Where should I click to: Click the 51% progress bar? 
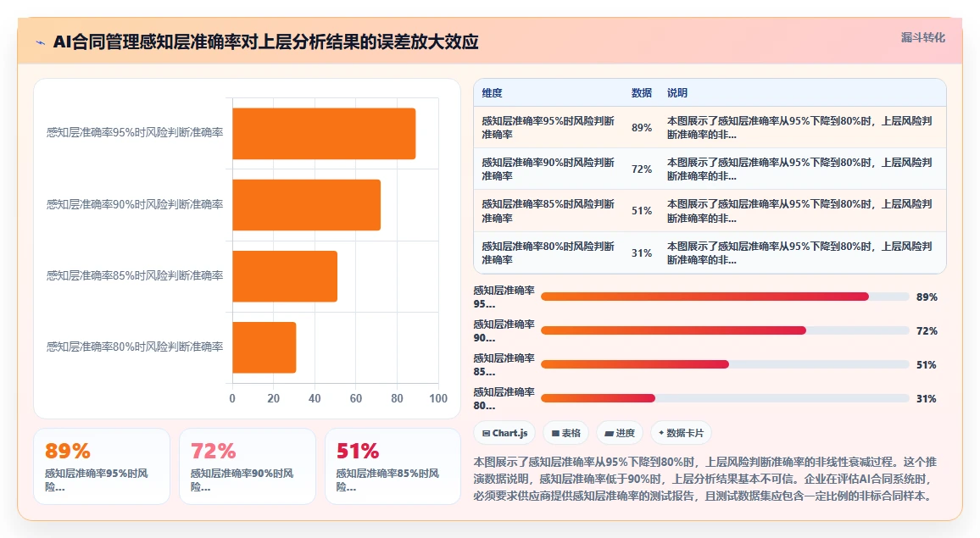tap(725, 364)
